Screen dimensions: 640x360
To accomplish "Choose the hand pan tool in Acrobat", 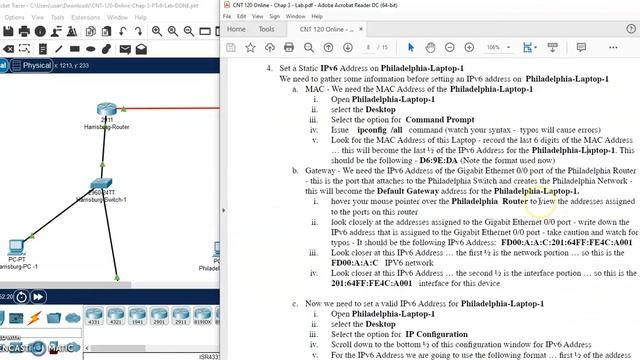I will click(x=430, y=48).
